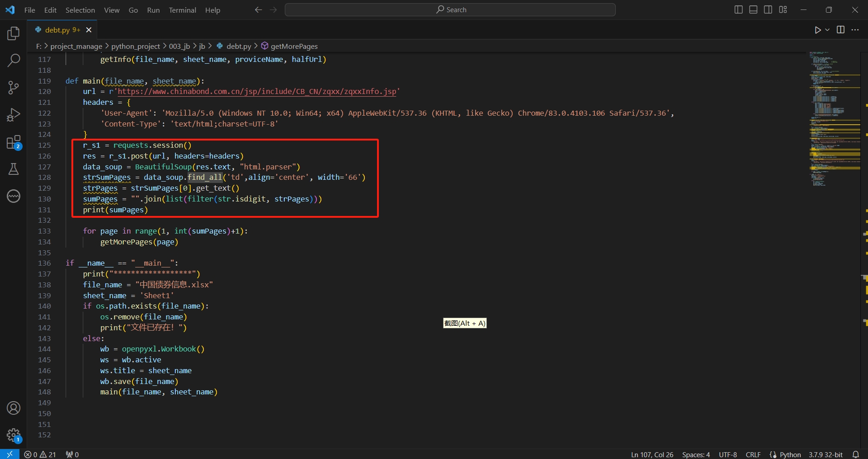Select Python interpreter 3.7.9 32-bit
Image resolution: width=868 pixels, height=459 pixels.
826,454
